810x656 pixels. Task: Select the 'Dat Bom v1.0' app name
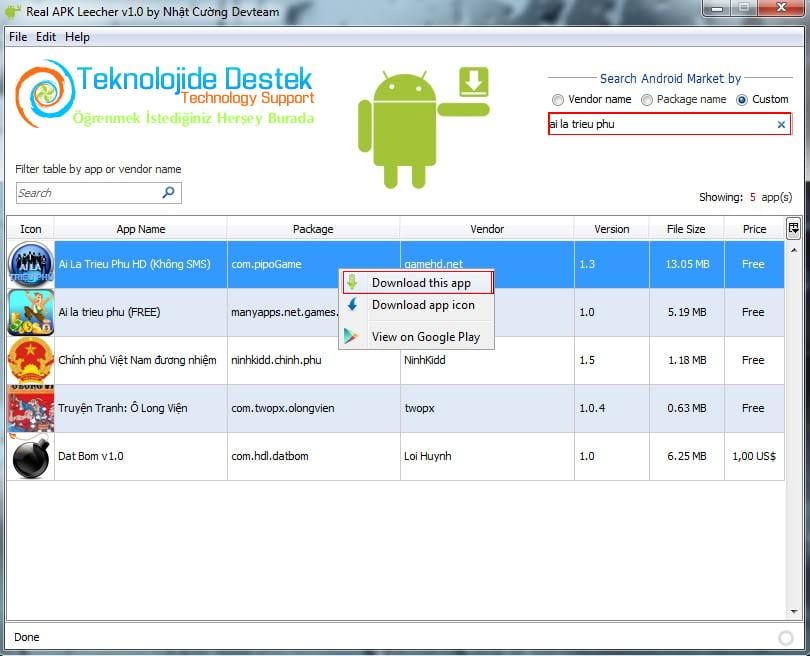[x=91, y=456]
